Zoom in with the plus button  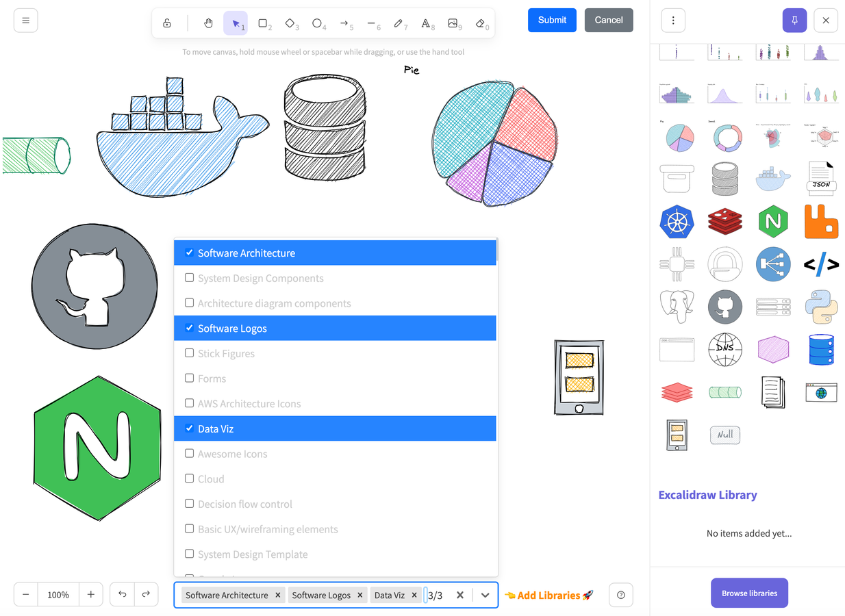[x=90, y=595]
